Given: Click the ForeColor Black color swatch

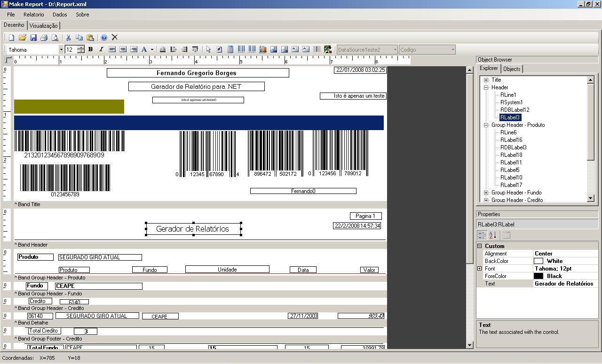Looking at the screenshot, I should tap(539, 276).
